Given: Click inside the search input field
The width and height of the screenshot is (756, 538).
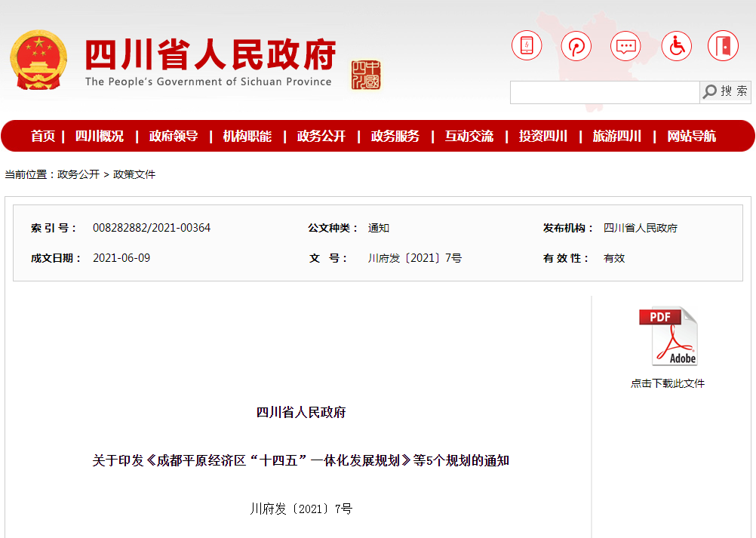Looking at the screenshot, I should pos(604,92).
